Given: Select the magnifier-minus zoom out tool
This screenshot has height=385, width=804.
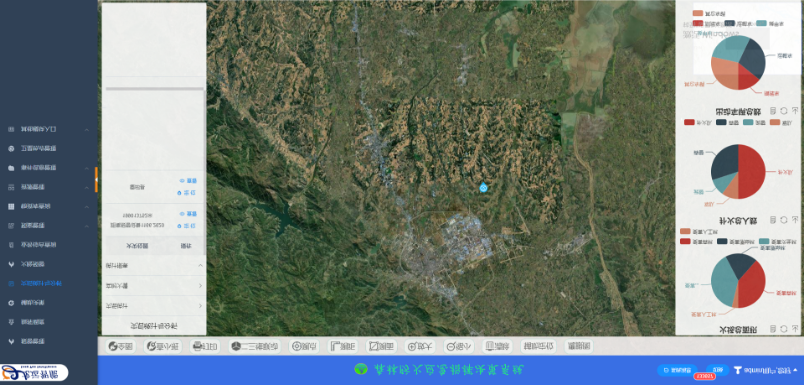Looking at the screenshot, I should coord(458,347).
